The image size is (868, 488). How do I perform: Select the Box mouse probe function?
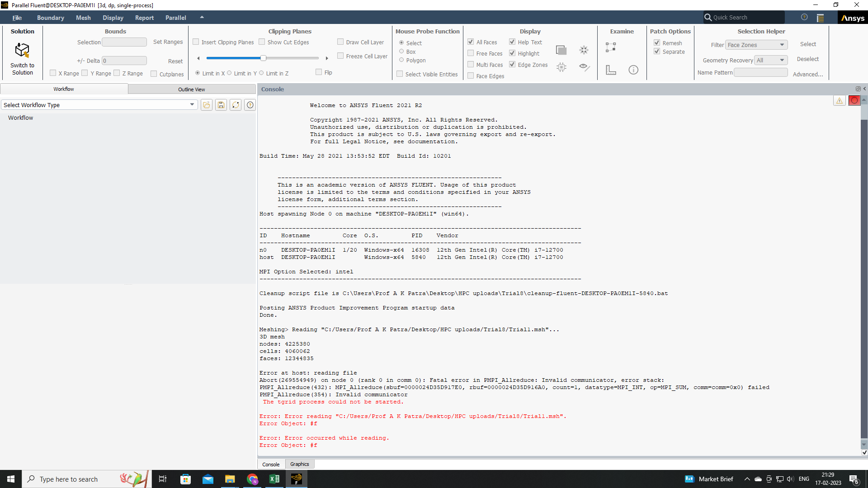click(401, 52)
